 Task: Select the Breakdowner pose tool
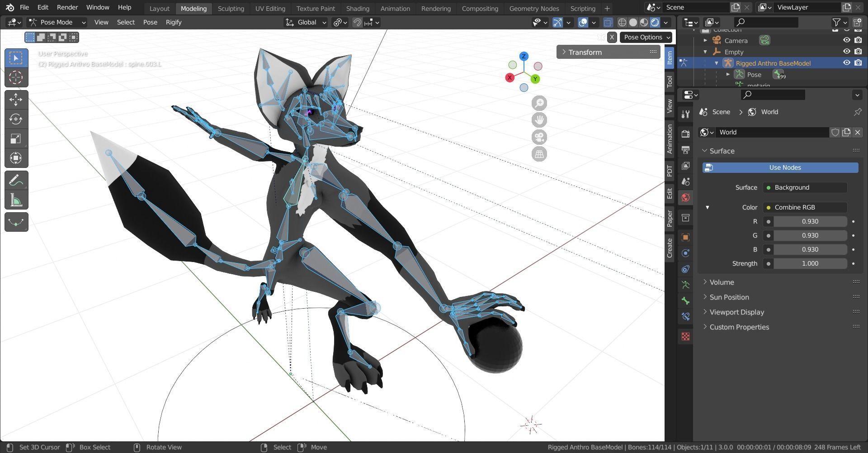pyautogui.click(x=16, y=222)
